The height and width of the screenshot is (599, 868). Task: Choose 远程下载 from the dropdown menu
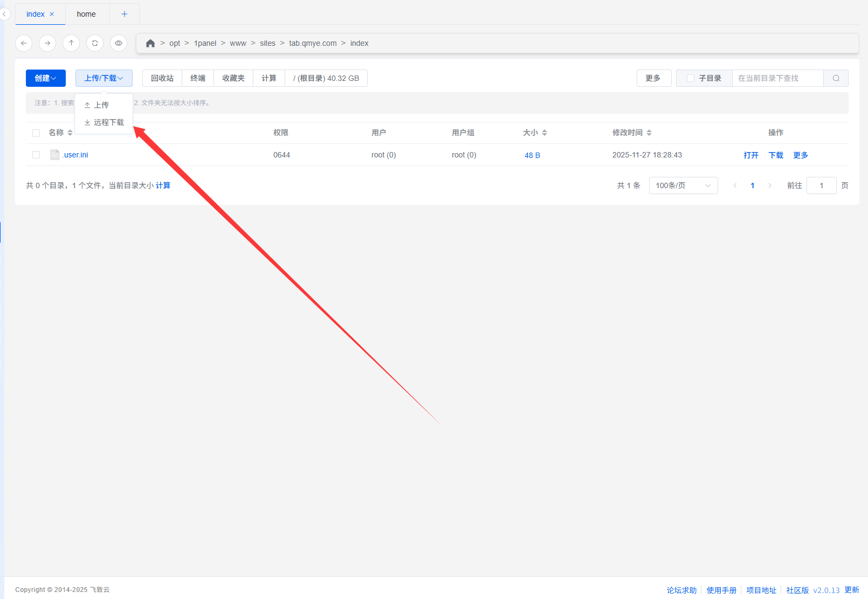coord(108,122)
